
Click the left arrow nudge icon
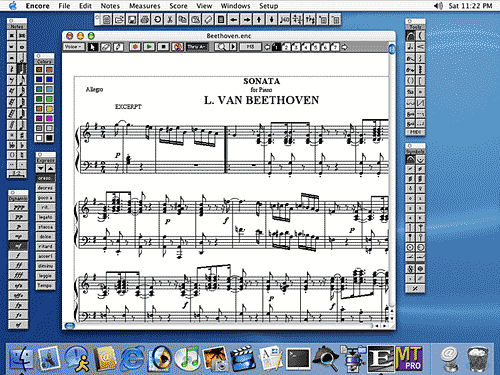pos(234,20)
